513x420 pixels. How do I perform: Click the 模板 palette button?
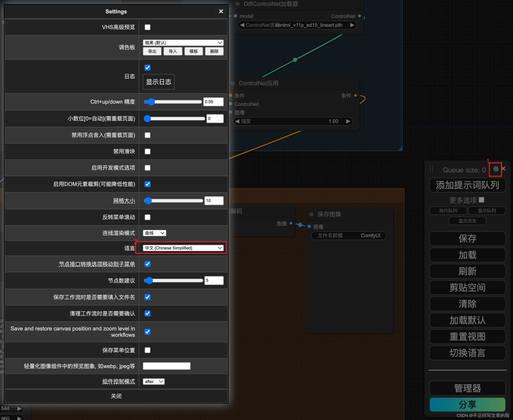click(194, 51)
